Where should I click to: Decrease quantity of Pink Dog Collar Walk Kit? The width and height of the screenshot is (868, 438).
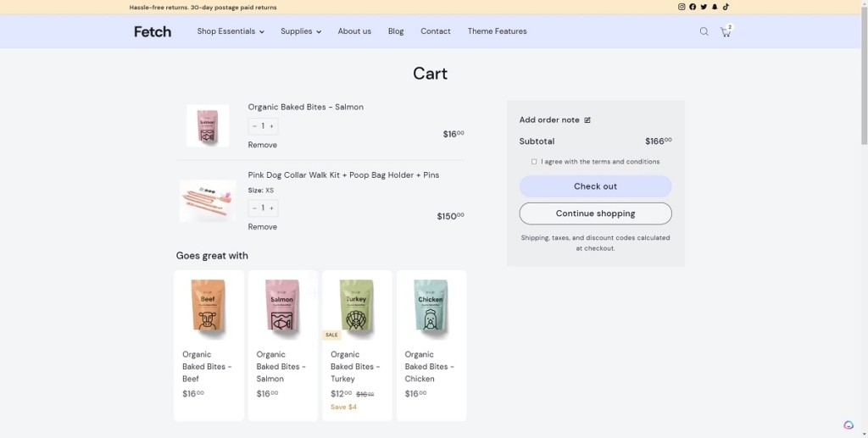254,208
